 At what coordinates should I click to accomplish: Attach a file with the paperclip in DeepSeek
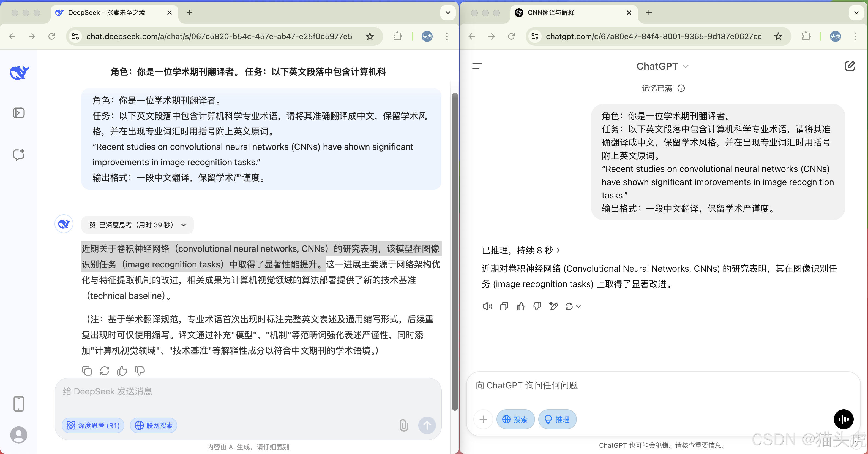[403, 425]
